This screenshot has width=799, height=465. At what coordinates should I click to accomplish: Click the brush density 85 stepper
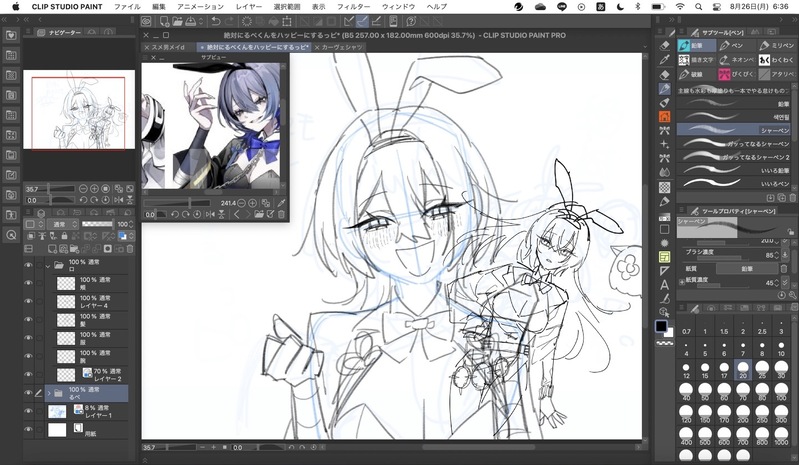point(776,255)
